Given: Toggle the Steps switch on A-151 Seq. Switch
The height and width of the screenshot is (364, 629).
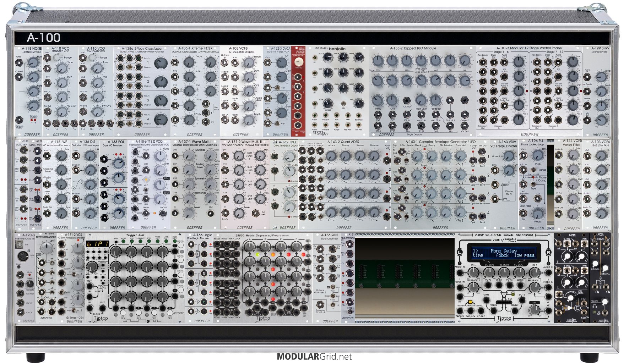Looking at the screenshot, I should coord(351,311).
